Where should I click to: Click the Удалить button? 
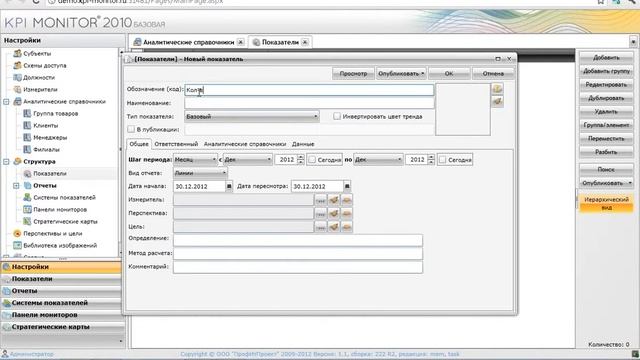(x=606, y=111)
